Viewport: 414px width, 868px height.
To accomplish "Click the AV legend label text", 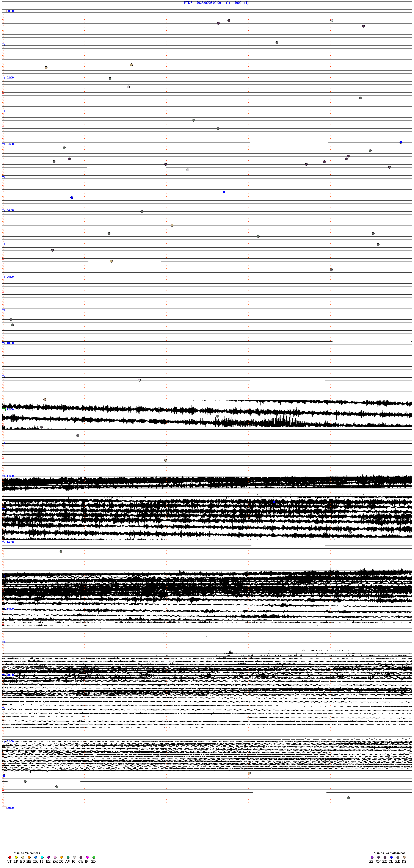I will coord(68,861).
